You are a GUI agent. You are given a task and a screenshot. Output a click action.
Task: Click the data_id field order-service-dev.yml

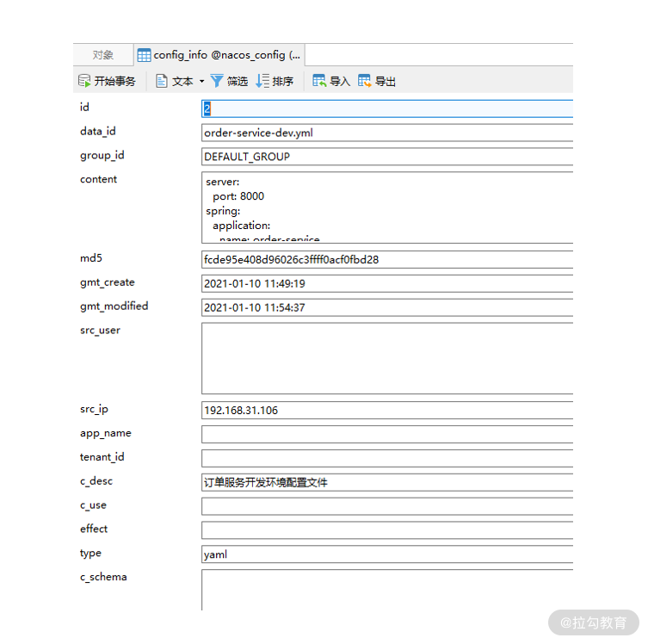point(387,133)
